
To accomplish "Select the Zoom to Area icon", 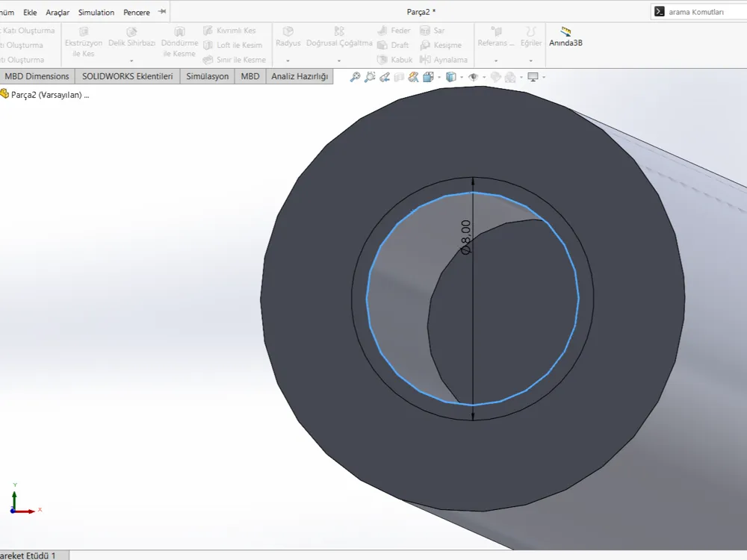I will [x=370, y=77].
